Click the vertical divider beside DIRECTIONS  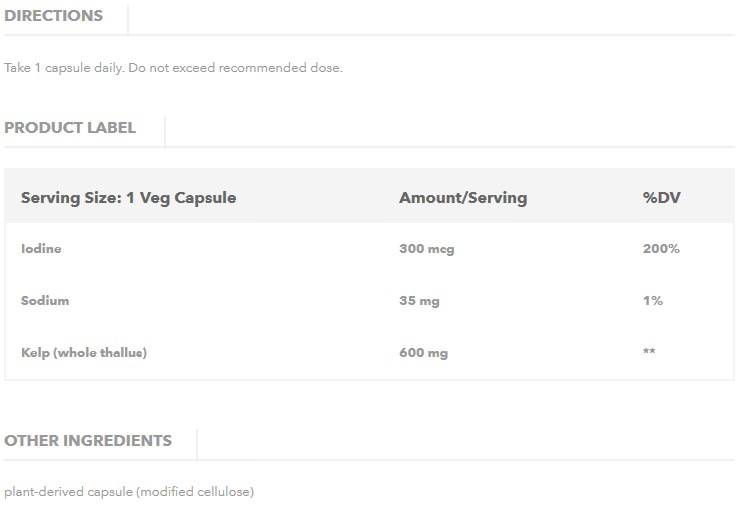click(128, 18)
